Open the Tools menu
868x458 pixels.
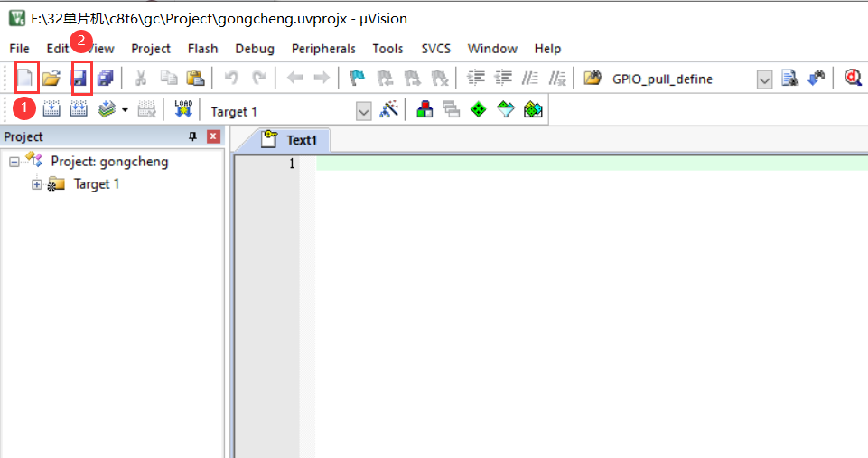(x=387, y=49)
